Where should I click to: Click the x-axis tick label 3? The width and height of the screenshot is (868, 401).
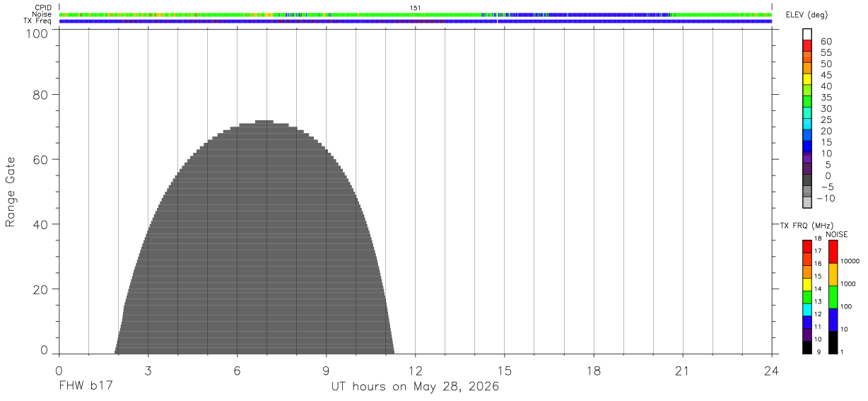click(148, 370)
